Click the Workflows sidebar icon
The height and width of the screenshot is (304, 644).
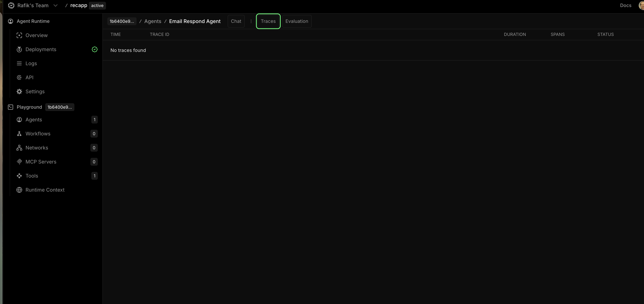click(x=19, y=134)
